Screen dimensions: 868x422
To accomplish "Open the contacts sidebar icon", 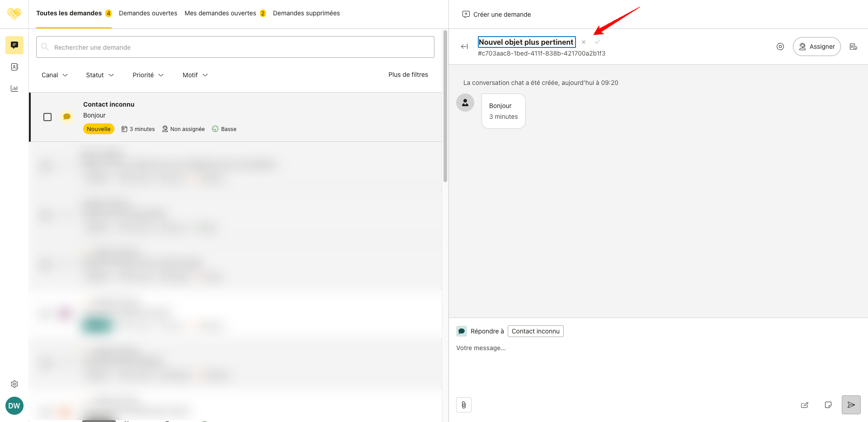I will (14, 67).
